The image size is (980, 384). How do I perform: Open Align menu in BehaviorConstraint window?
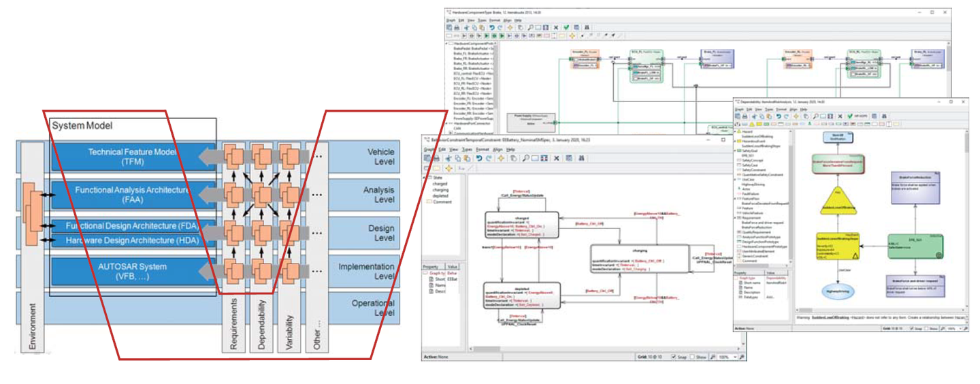coord(497,149)
